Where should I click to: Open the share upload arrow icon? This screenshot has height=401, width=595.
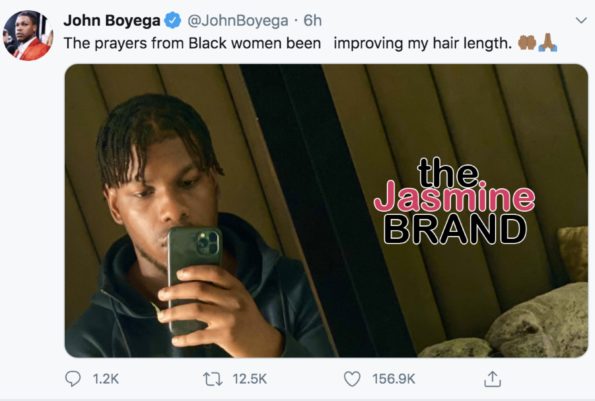coord(492,379)
